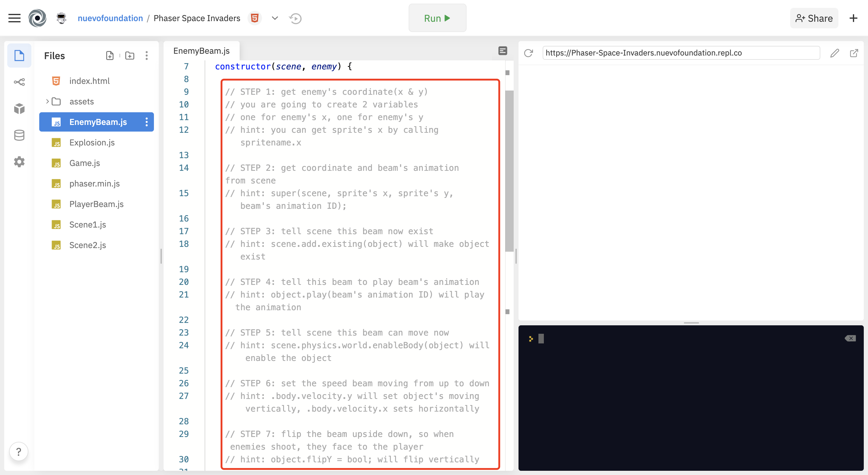Open Files panel three-dot menu

[x=147, y=56]
